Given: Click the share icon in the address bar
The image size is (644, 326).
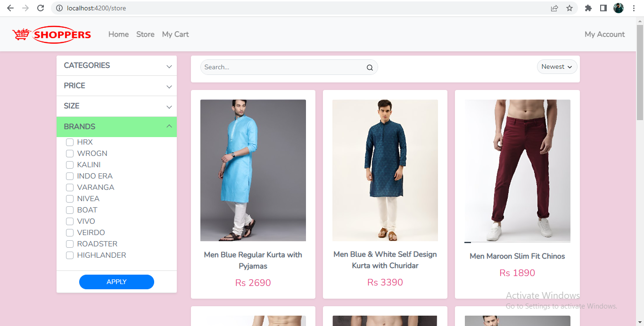Looking at the screenshot, I should pos(554,8).
